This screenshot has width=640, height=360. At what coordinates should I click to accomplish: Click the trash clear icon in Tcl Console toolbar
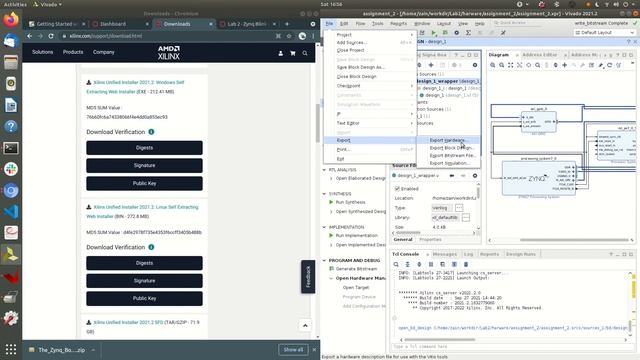click(x=466, y=264)
